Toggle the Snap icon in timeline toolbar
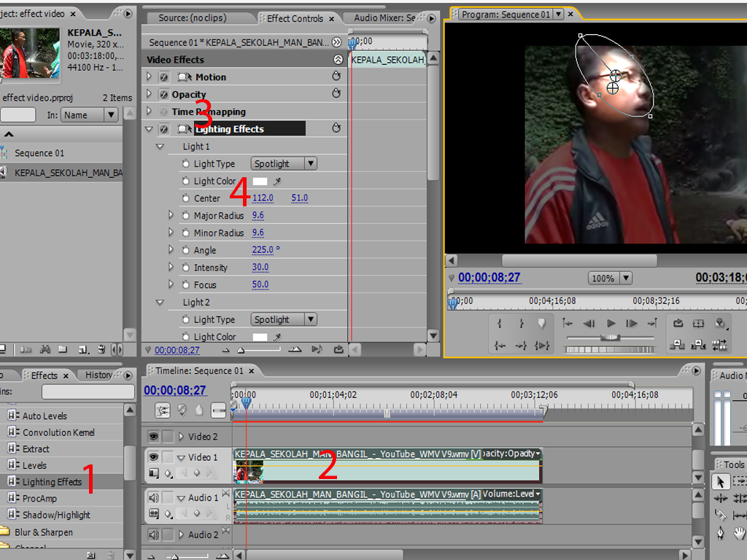747x560 pixels. pyautogui.click(x=163, y=410)
